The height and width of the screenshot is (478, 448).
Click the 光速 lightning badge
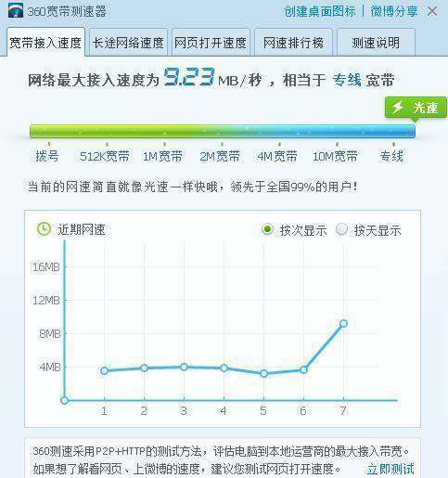coord(416,108)
